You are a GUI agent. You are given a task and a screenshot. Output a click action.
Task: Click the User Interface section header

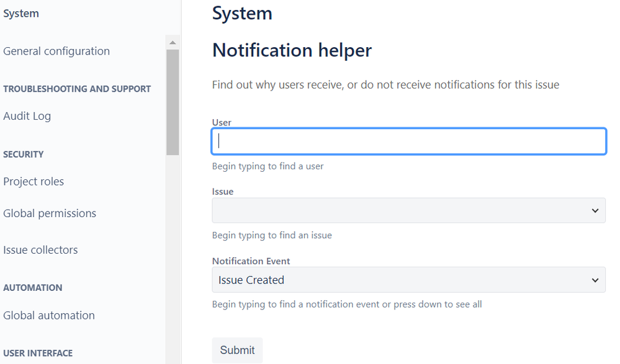pyautogui.click(x=38, y=353)
